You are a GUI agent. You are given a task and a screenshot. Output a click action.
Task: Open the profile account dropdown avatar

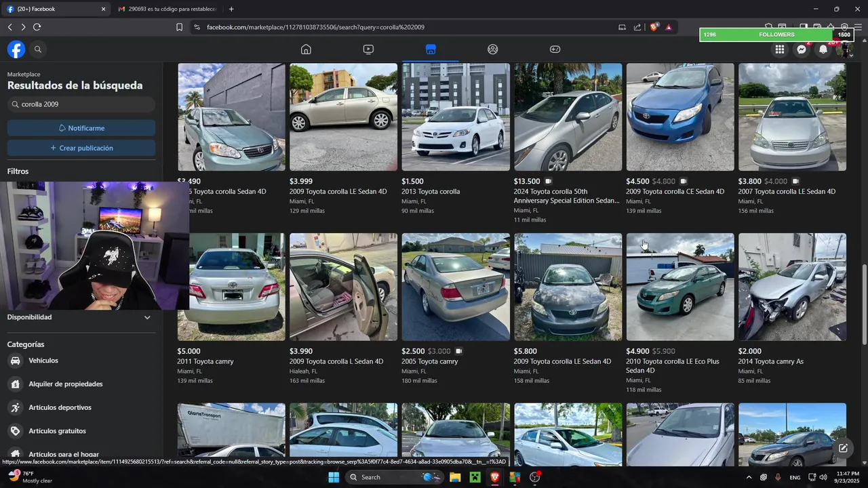844,49
